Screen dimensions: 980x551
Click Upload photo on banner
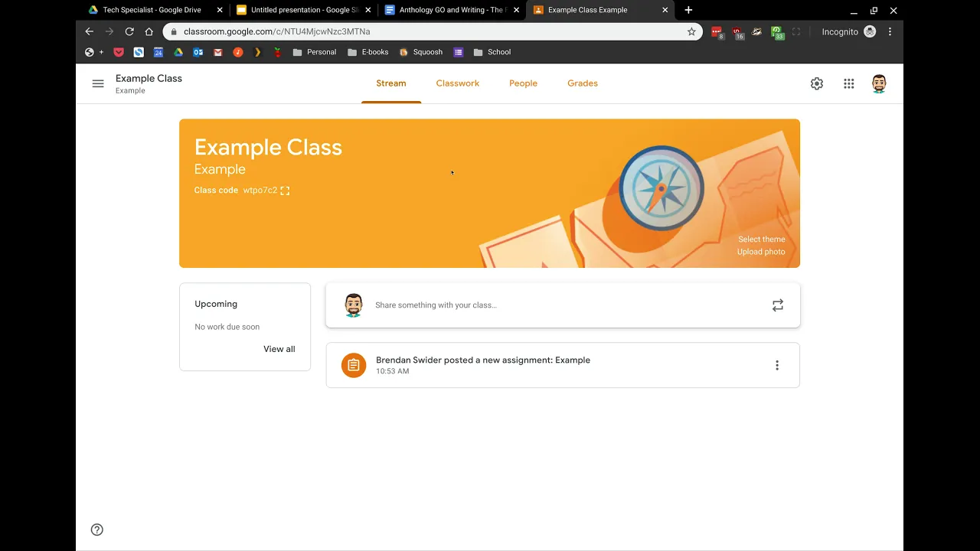pos(761,252)
